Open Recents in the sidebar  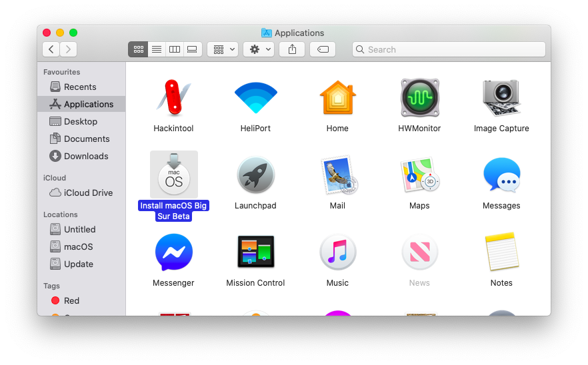click(81, 87)
